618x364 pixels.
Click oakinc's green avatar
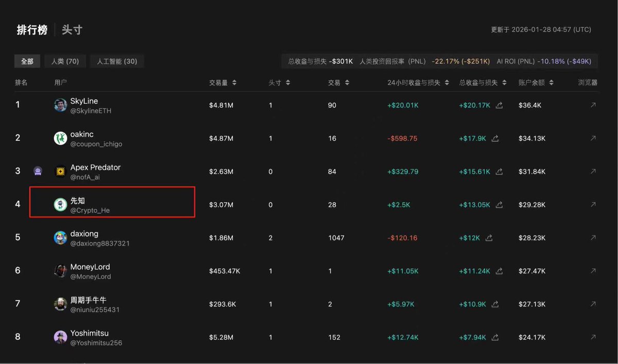(60, 138)
